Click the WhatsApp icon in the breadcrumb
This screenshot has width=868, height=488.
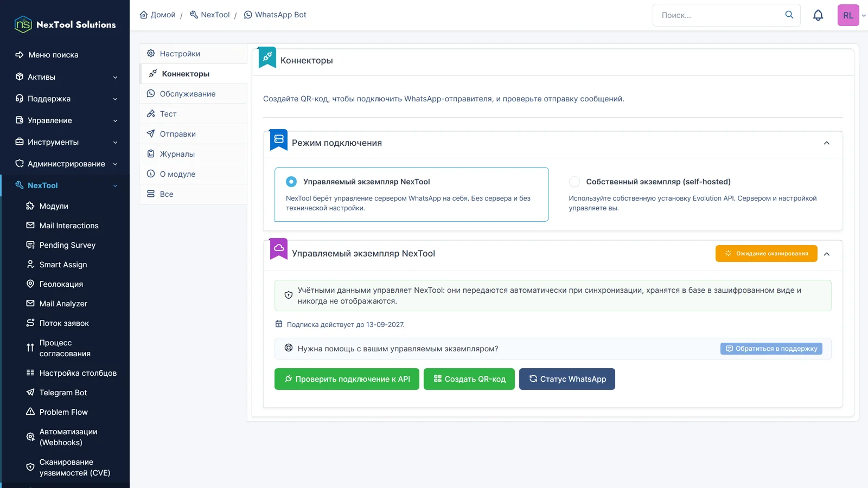click(248, 15)
